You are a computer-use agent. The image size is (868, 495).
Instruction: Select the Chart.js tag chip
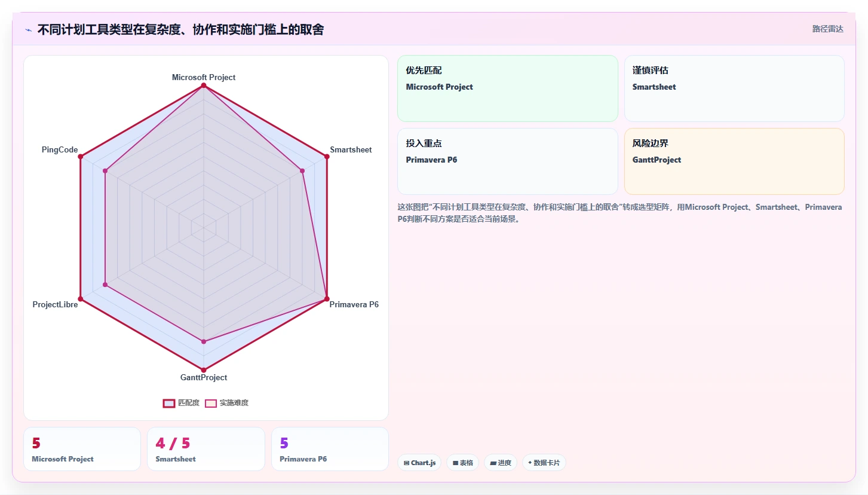tap(419, 463)
